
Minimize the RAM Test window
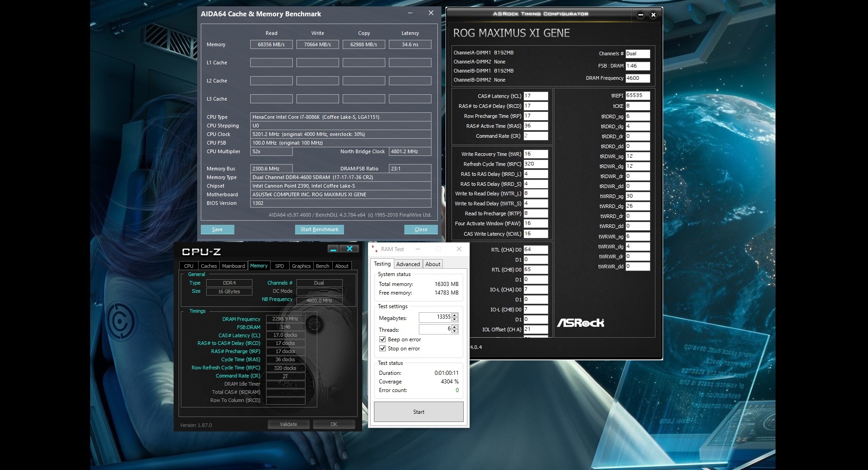tap(418, 249)
